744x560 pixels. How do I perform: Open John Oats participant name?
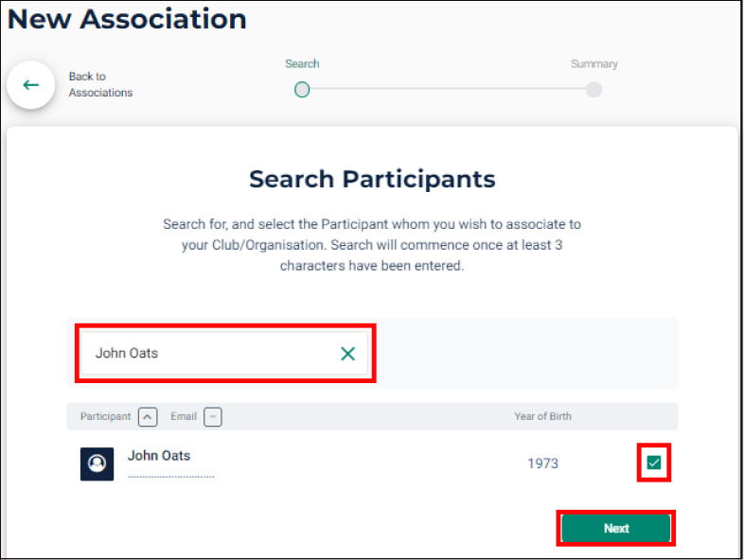click(159, 456)
